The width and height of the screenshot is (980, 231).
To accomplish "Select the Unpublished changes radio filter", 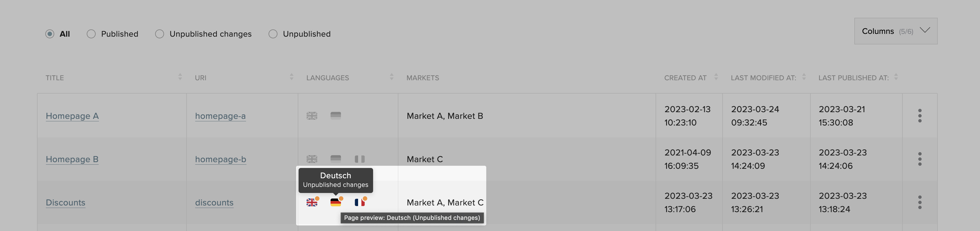I will [x=159, y=34].
